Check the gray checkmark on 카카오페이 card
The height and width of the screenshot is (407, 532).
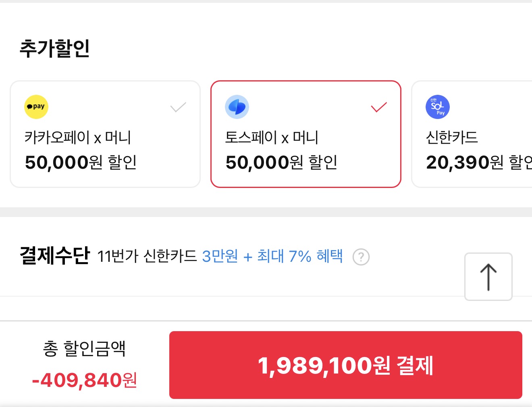[x=178, y=107]
